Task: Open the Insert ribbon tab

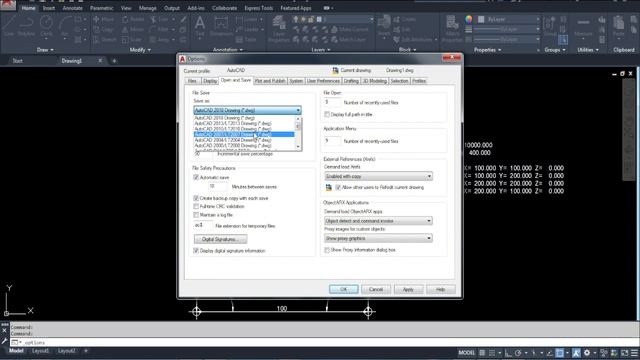Action: pos(49,8)
